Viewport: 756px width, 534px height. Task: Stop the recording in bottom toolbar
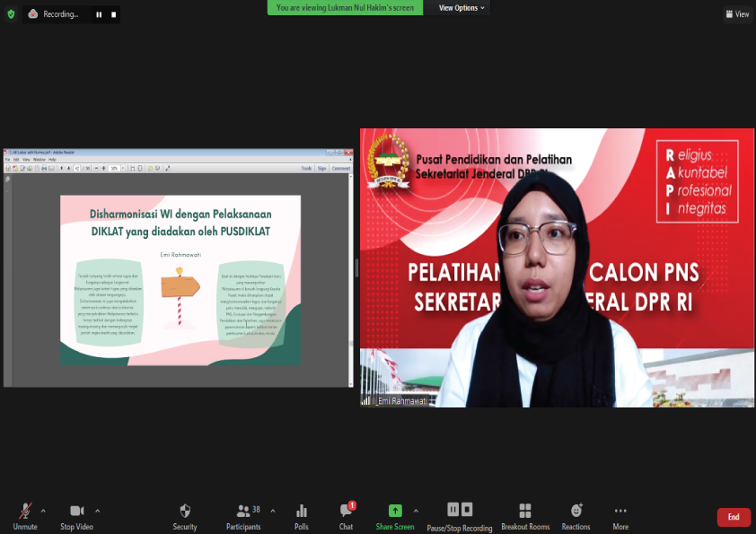click(x=467, y=510)
